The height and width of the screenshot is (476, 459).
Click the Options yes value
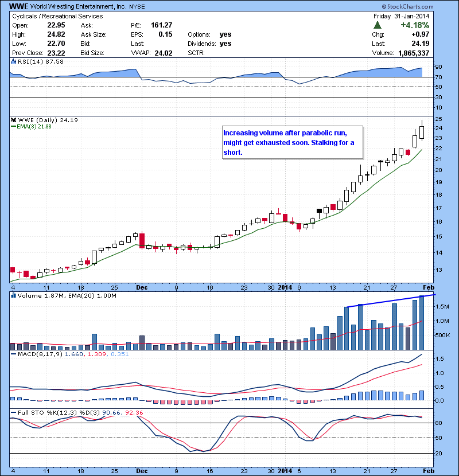coord(225,34)
